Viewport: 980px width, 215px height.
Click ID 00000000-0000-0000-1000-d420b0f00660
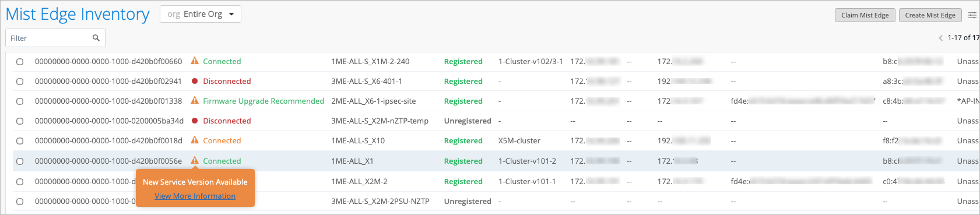pyautogui.click(x=108, y=61)
